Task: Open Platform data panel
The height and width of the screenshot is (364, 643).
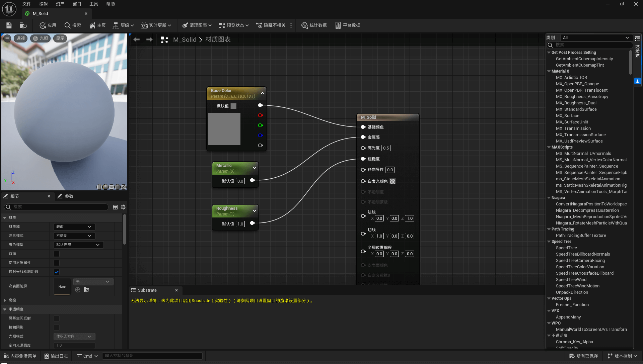Action: point(348,25)
